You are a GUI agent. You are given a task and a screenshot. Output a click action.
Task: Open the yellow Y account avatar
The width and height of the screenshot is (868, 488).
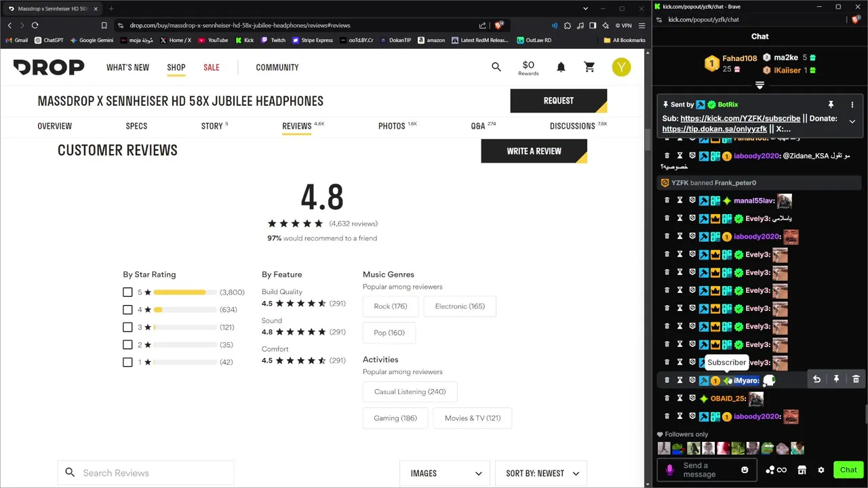pos(621,67)
